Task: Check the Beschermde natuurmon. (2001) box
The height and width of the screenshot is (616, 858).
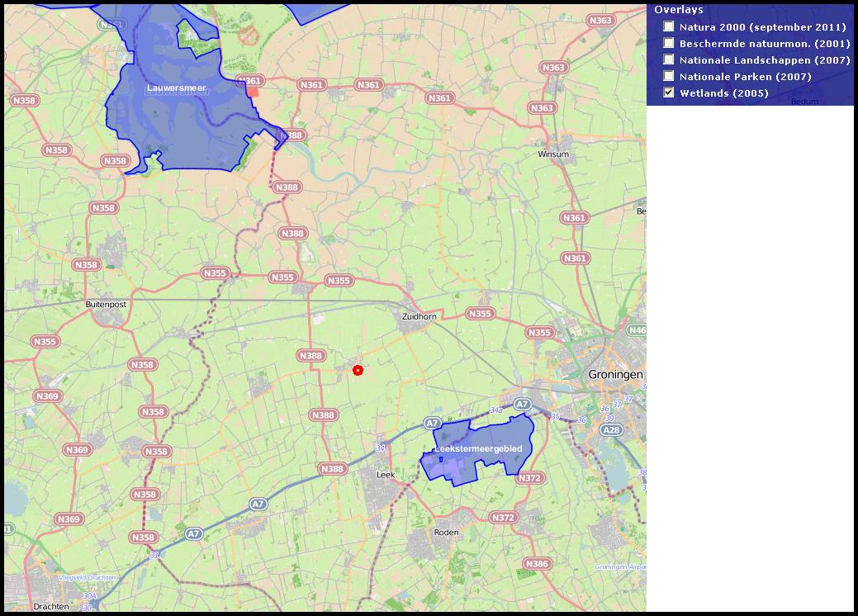Action: (669, 44)
